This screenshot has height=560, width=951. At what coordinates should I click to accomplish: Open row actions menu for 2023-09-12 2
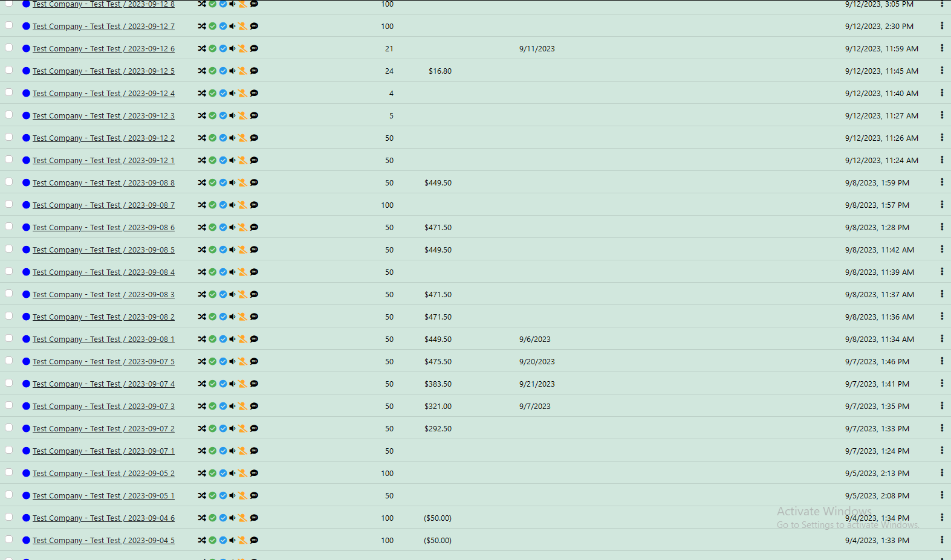942,138
